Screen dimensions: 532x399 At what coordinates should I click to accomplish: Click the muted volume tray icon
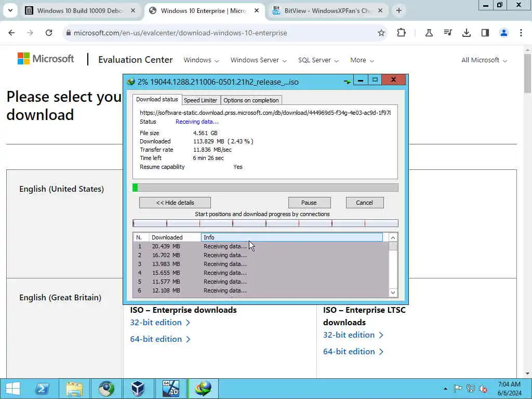483,389
